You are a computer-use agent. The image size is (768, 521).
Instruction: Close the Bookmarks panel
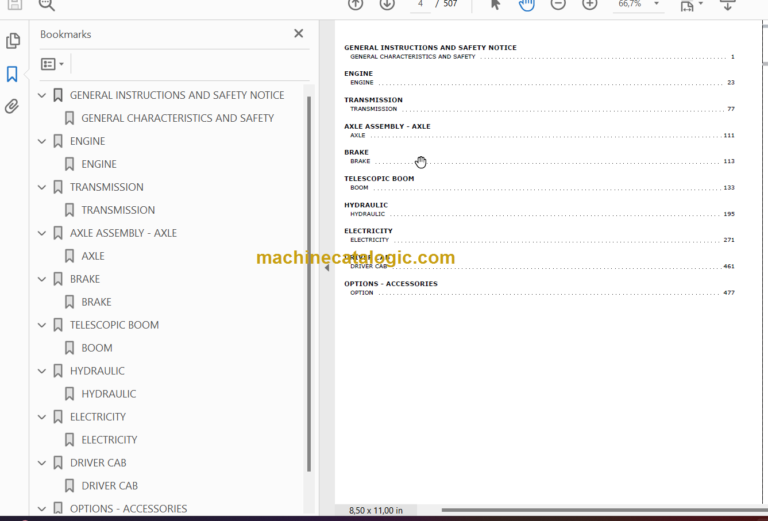(x=298, y=34)
